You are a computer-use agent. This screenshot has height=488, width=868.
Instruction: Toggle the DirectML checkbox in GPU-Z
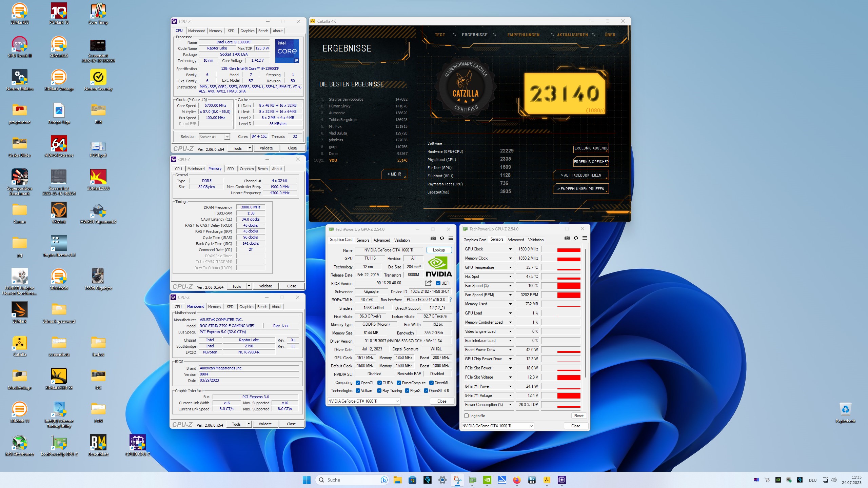(x=431, y=383)
